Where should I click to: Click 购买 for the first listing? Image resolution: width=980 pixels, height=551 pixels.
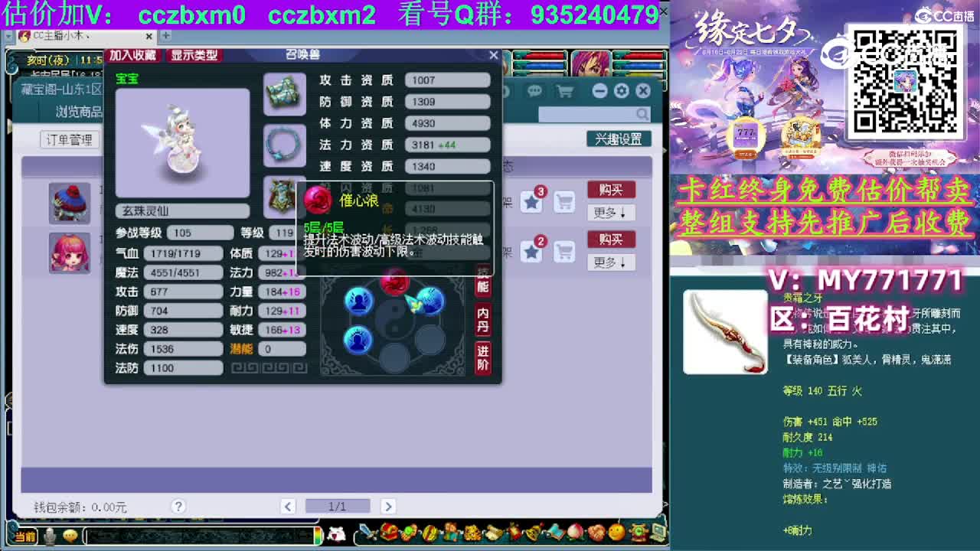click(x=611, y=190)
